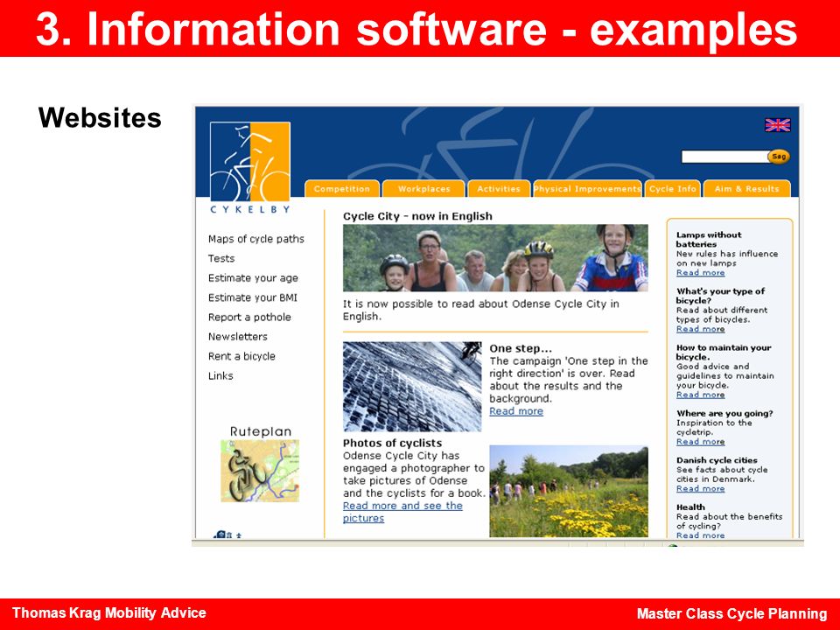Open Estimate your age

coord(253,278)
